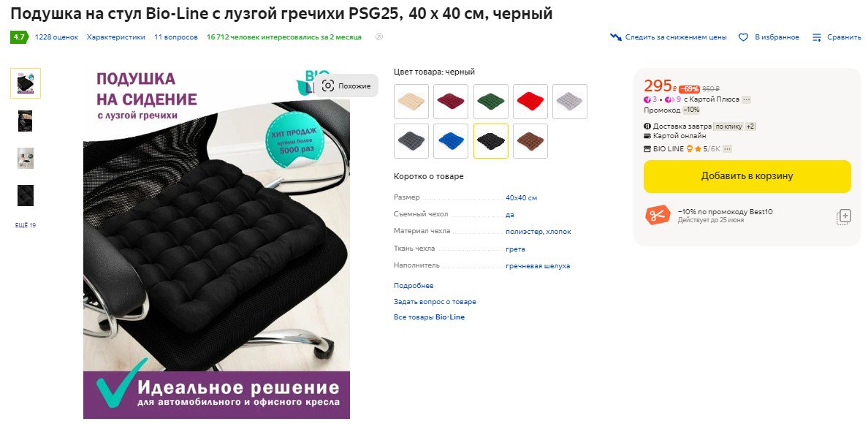Click the 4.7 rating badge

[19, 37]
